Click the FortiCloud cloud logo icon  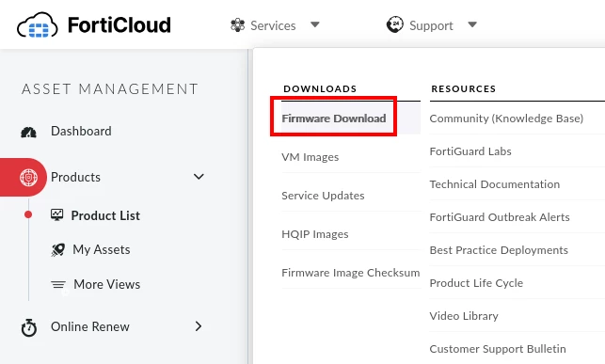point(38,25)
